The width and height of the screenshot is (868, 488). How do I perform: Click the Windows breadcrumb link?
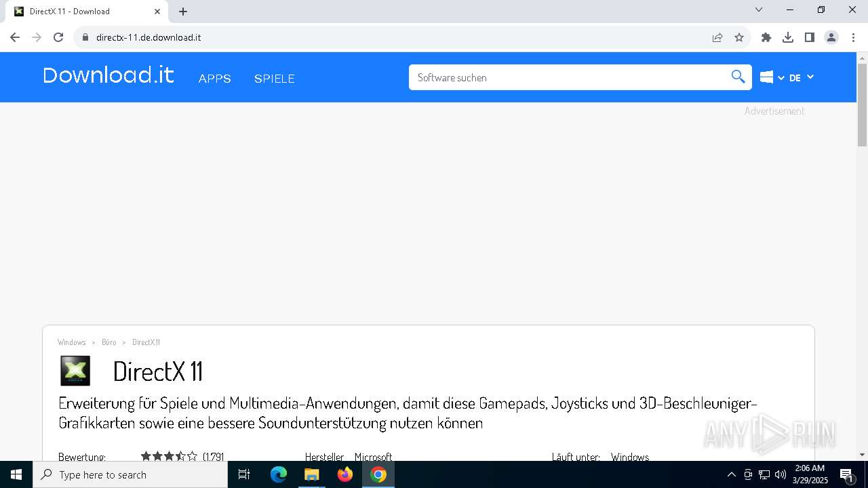coord(72,342)
